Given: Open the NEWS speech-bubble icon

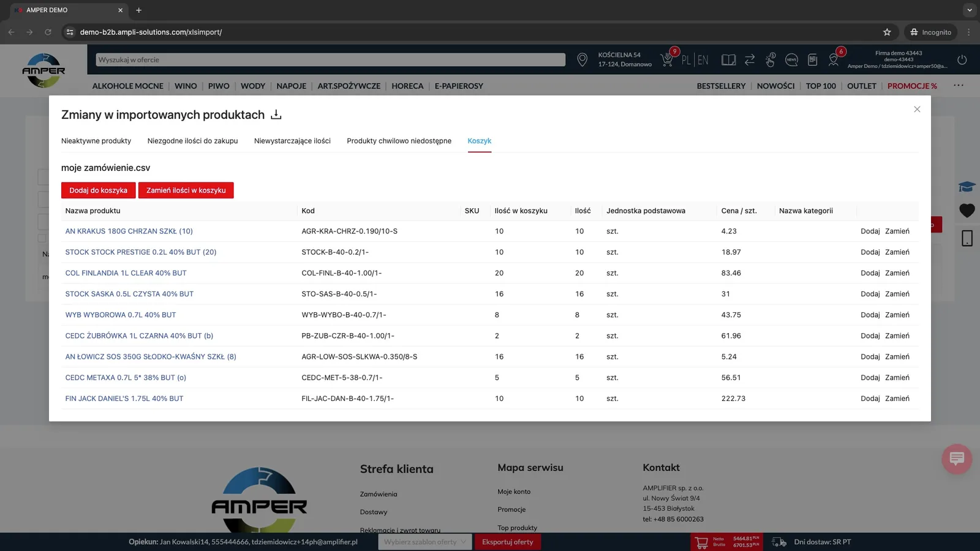Looking at the screenshot, I should [791, 60].
